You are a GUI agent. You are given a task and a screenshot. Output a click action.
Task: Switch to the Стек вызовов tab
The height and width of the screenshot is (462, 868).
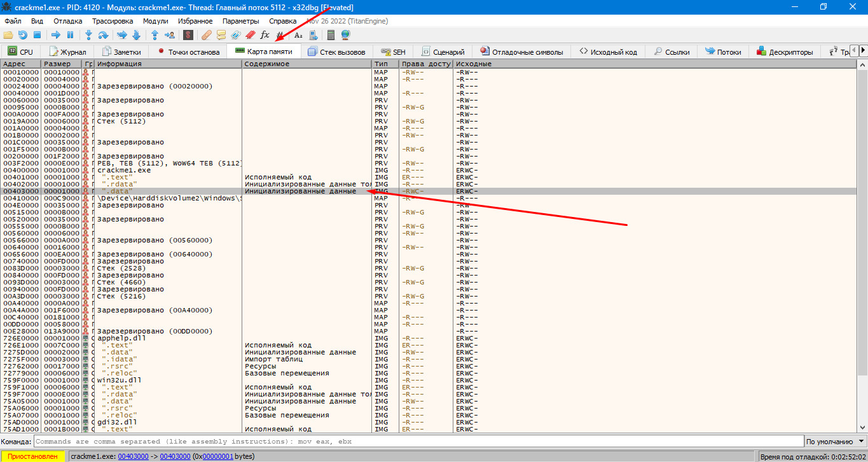click(x=336, y=52)
